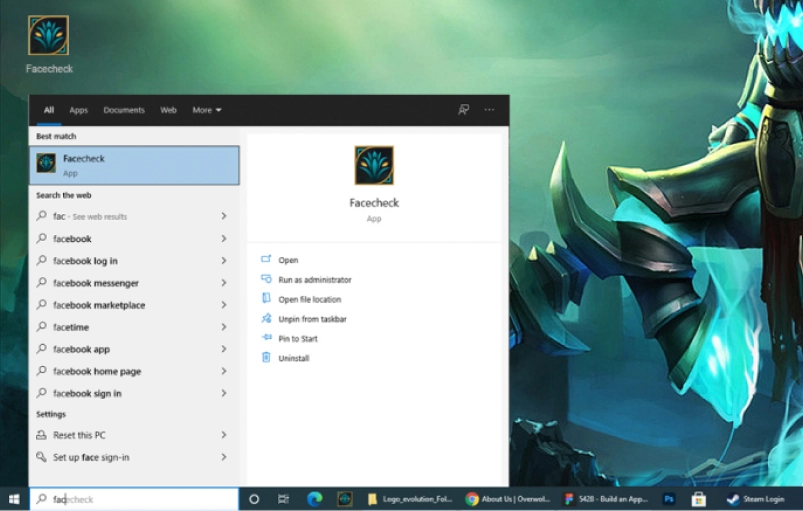Switch to Steam Login taskbar window

pos(756,499)
